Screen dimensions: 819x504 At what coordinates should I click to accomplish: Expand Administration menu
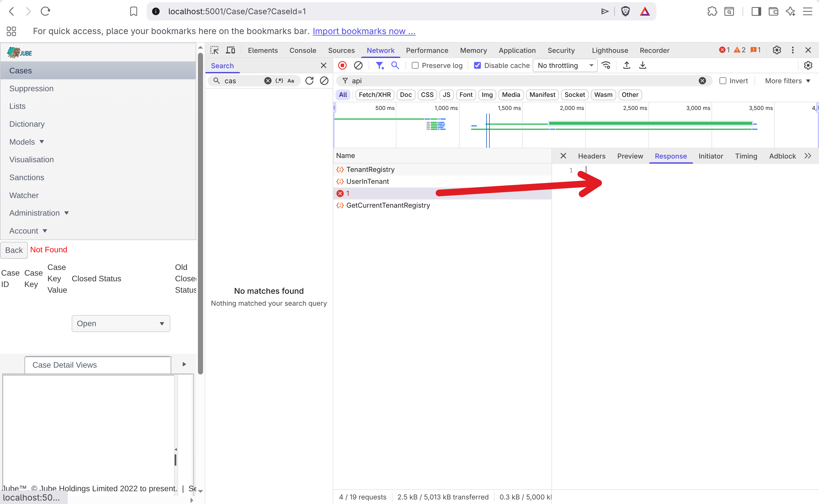tap(39, 213)
